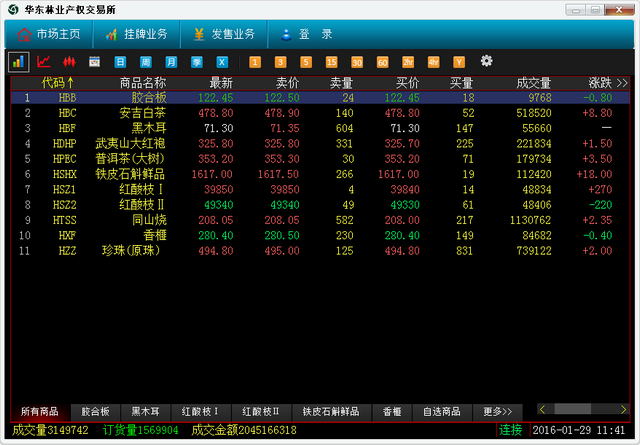Select the 2hr period icon

click(x=408, y=62)
